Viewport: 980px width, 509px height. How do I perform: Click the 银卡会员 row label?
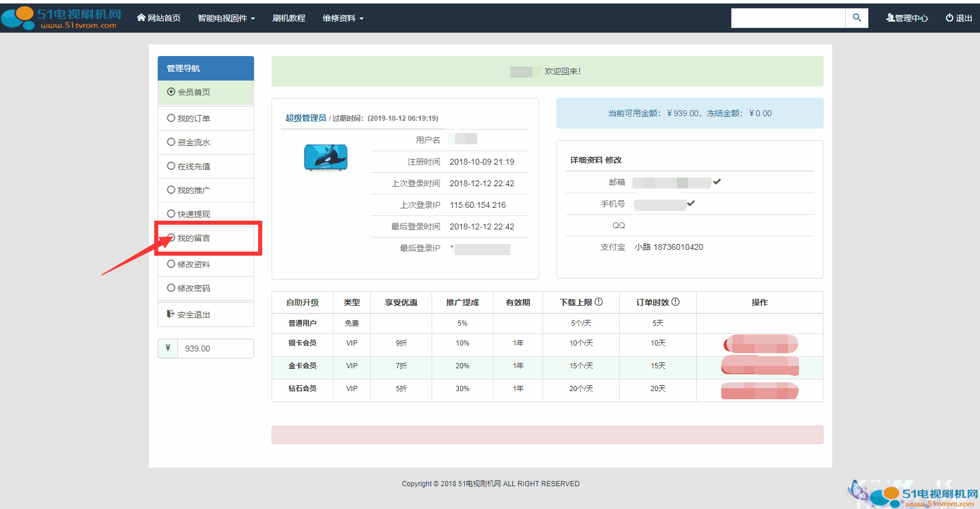coord(303,343)
